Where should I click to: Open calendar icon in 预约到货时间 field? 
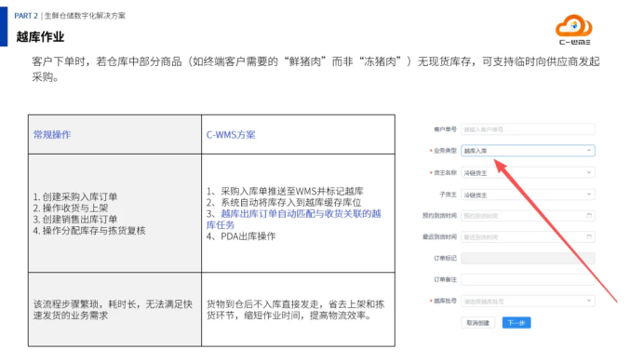589,215
